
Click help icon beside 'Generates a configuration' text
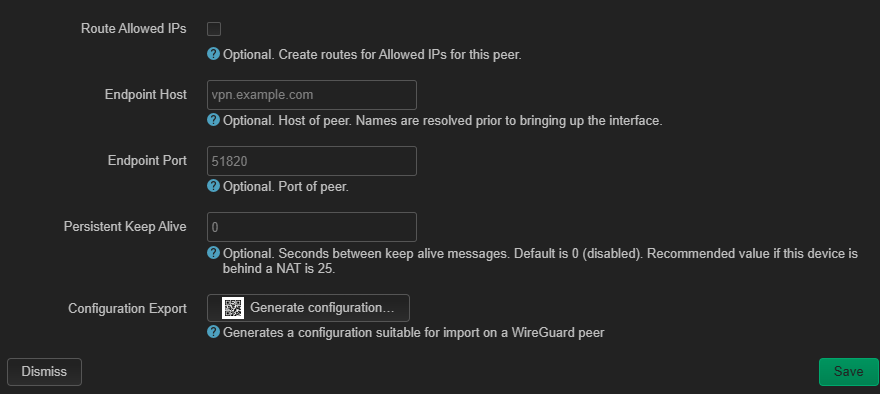click(213, 332)
